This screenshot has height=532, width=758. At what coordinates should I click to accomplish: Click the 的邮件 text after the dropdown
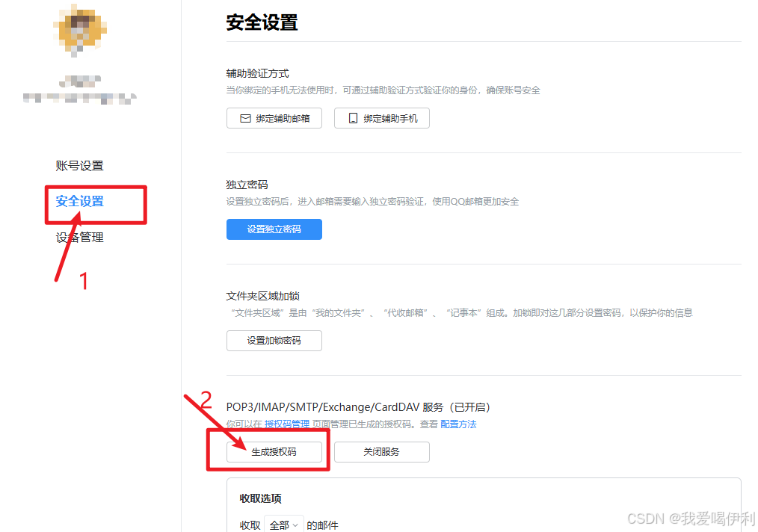pyautogui.click(x=322, y=525)
